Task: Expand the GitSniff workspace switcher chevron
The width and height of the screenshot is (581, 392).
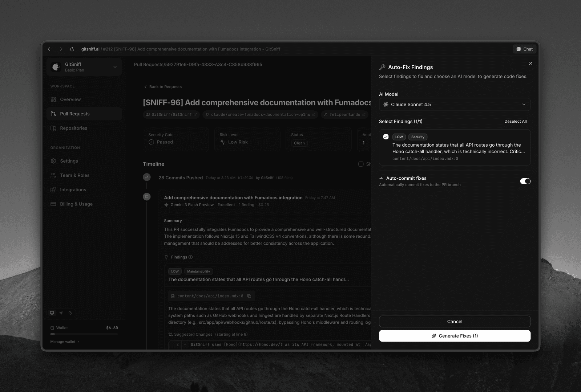Action: 115,67
